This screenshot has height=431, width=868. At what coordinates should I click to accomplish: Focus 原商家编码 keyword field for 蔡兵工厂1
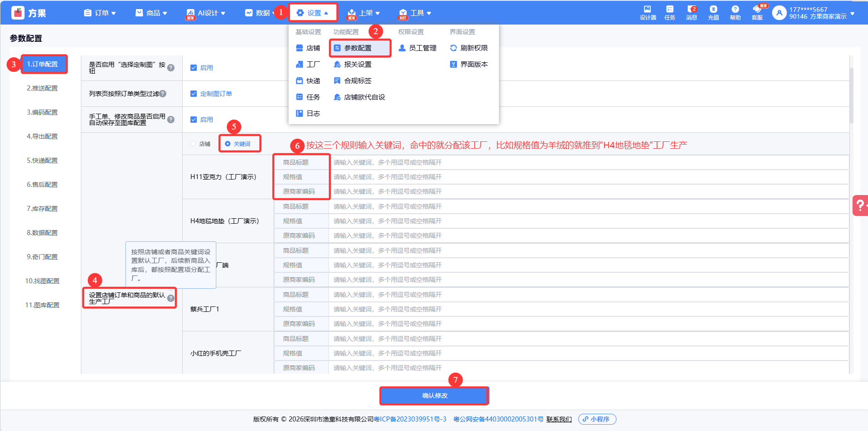click(589, 324)
